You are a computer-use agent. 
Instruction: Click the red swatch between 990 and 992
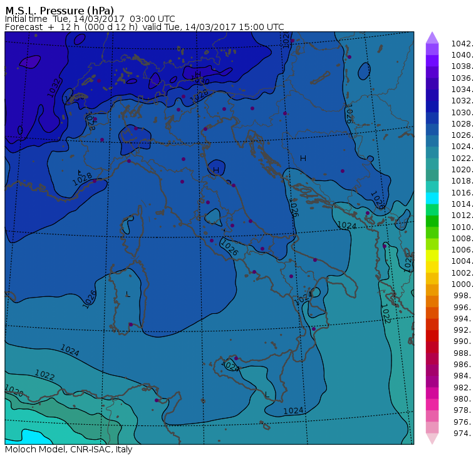tap(432, 335)
